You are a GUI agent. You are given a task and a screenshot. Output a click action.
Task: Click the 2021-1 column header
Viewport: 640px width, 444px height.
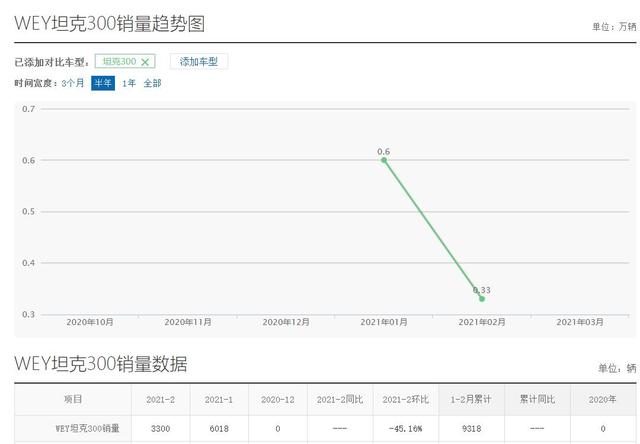219,400
